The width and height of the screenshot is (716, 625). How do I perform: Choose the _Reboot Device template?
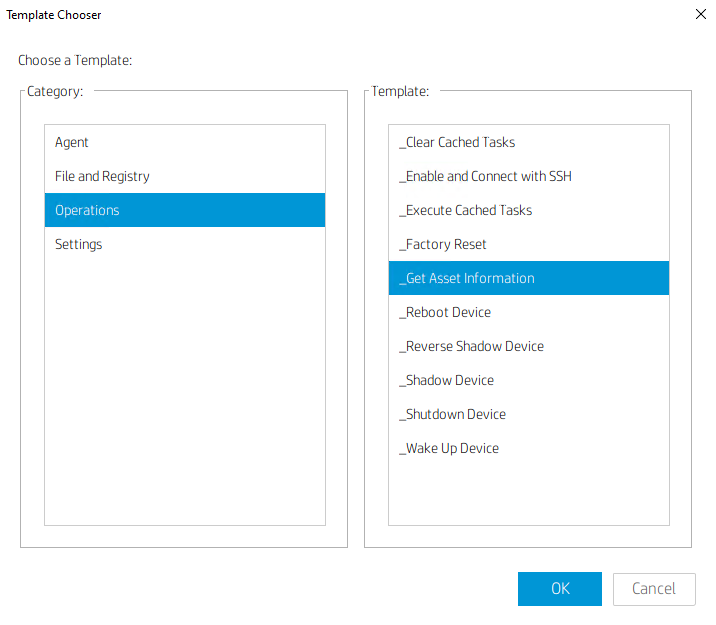(x=529, y=312)
